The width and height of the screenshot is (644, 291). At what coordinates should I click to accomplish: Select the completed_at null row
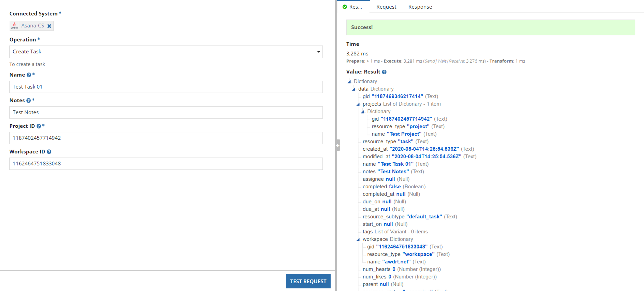point(391,194)
